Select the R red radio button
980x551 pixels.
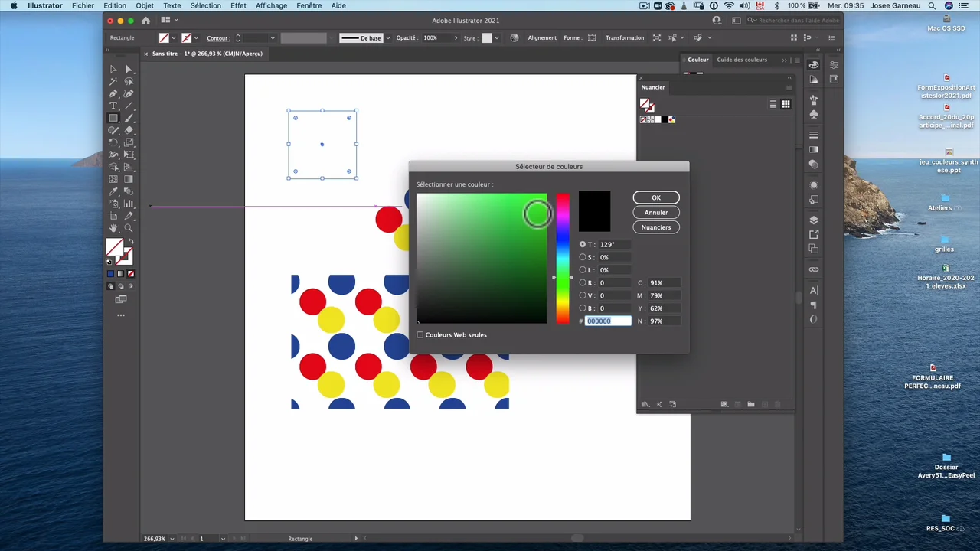pos(583,283)
